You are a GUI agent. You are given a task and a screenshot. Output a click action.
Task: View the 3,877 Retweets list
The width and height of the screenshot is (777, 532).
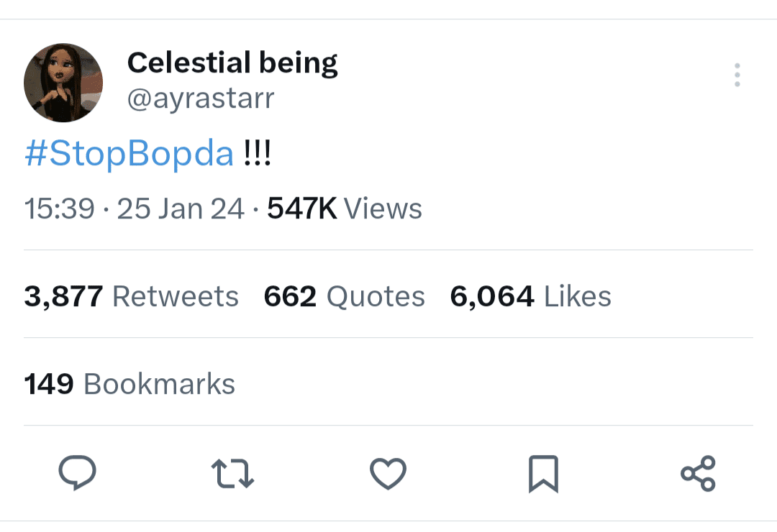point(132,296)
